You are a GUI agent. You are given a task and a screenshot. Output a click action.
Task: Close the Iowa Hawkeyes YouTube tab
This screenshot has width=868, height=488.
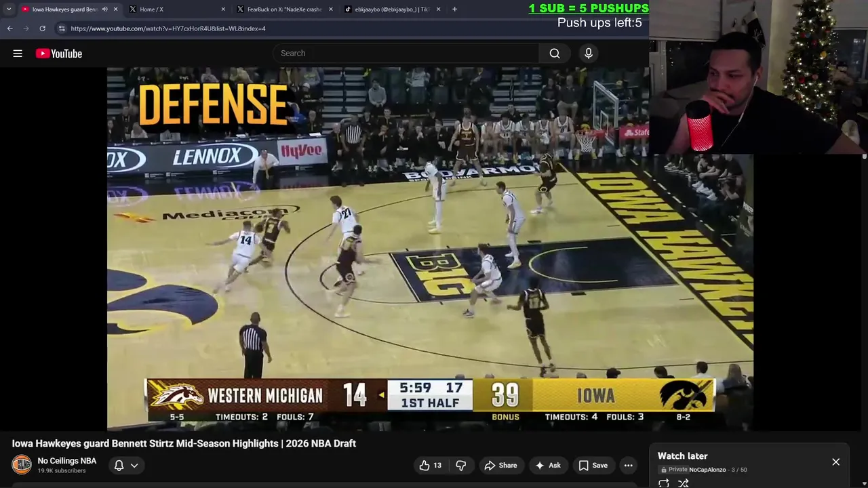(x=115, y=9)
